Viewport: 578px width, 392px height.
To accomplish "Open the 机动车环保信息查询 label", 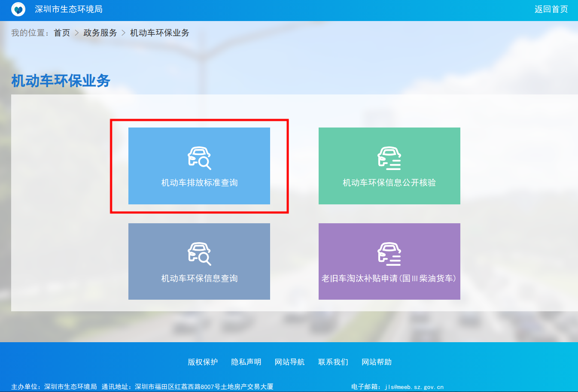I will tap(199, 278).
